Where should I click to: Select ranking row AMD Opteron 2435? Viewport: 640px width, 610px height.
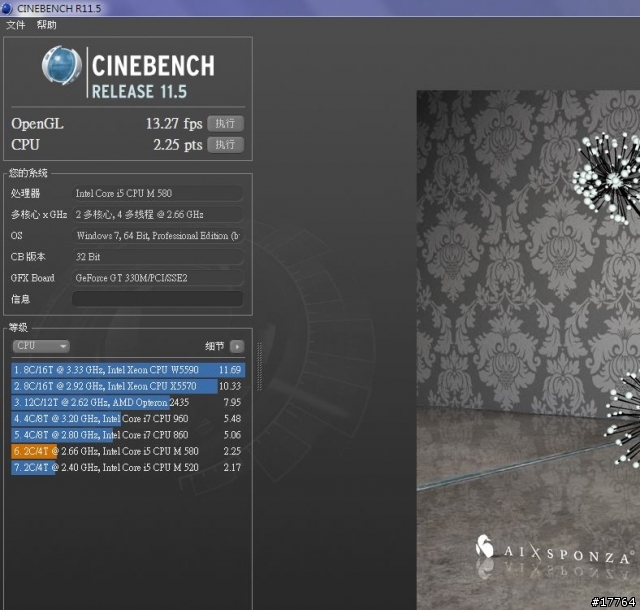coord(128,403)
